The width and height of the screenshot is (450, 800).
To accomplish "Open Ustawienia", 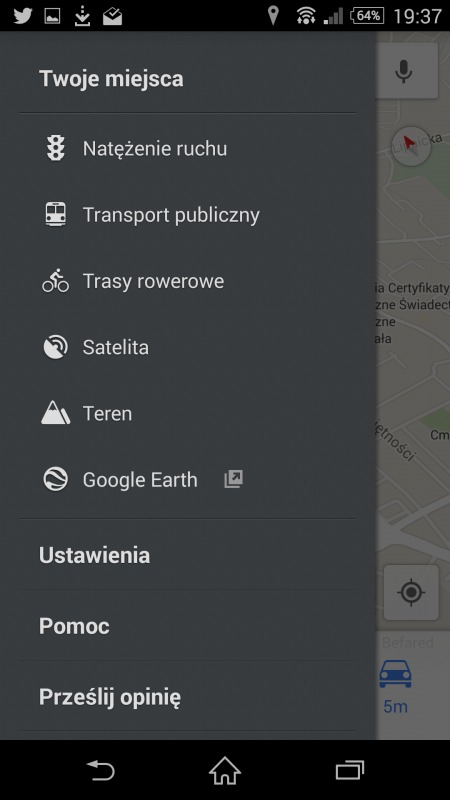I will pyautogui.click(x=188, y=555).
